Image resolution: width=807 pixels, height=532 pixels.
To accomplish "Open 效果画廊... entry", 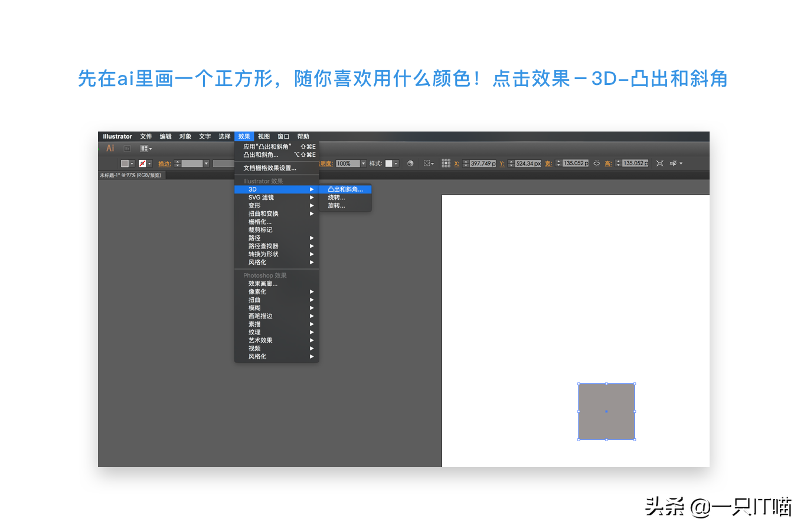I will (x=277, y=284).
